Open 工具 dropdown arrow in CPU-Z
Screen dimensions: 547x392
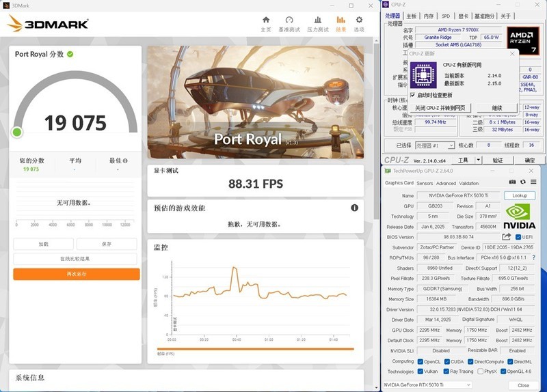pyautogui.click(x=478, y=160)
